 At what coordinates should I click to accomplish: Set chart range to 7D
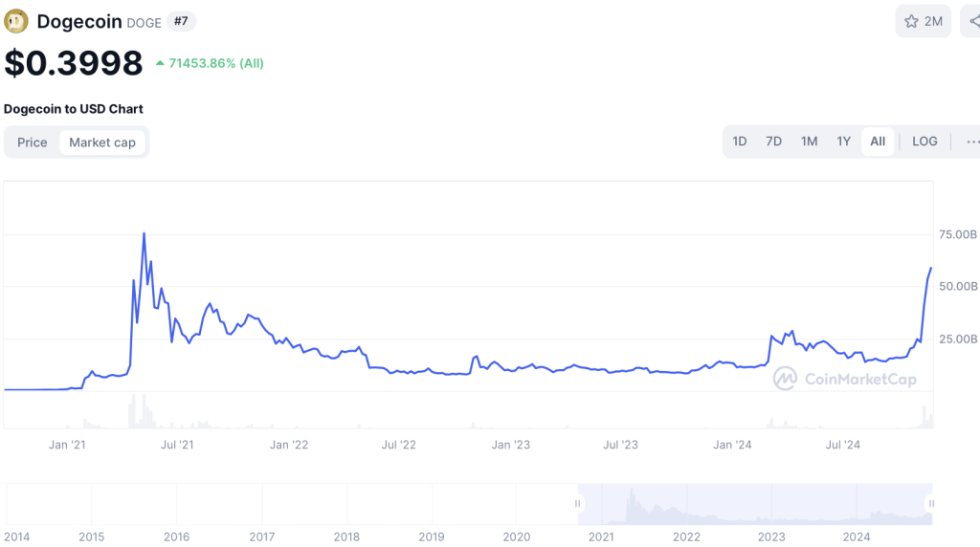tap(773, 142)
